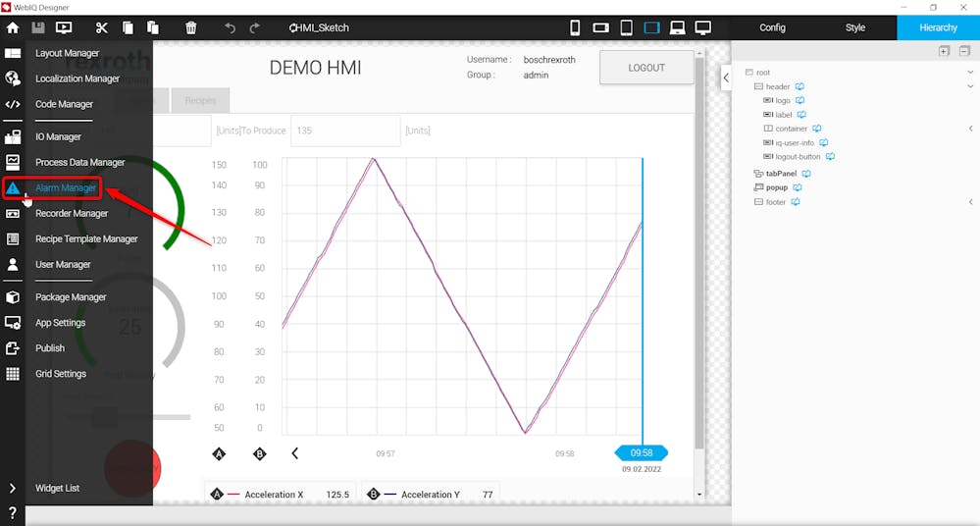The image size is (980, 526).
Task: Select the popup hierarchy item
Action: click(x=777, y=187)
